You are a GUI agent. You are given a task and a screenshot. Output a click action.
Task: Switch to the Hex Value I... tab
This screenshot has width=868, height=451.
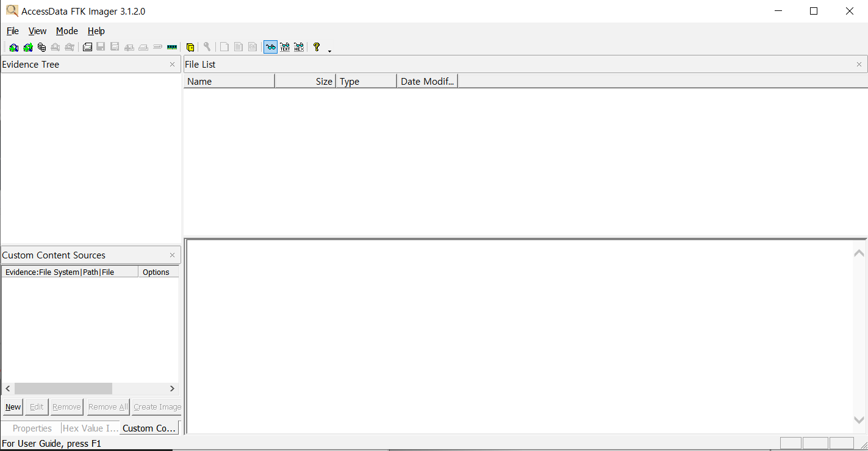(x=91, y=428)
